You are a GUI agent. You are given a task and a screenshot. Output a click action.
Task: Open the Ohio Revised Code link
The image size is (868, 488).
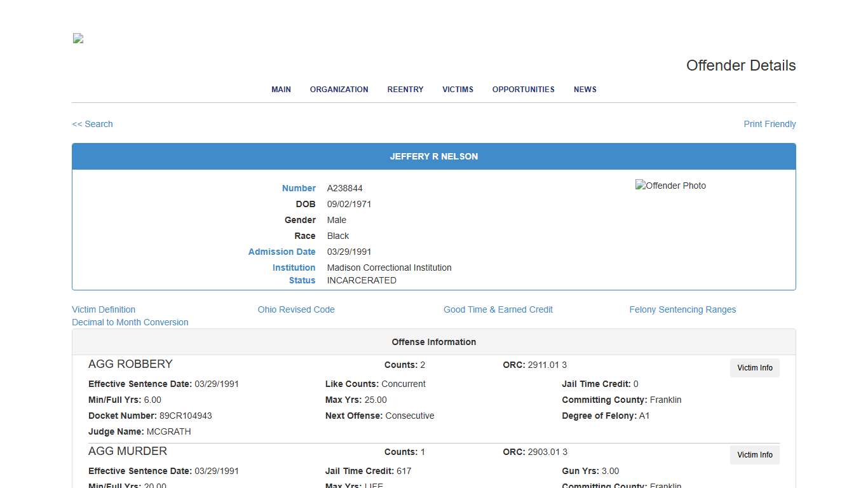[x=296, y=309]
